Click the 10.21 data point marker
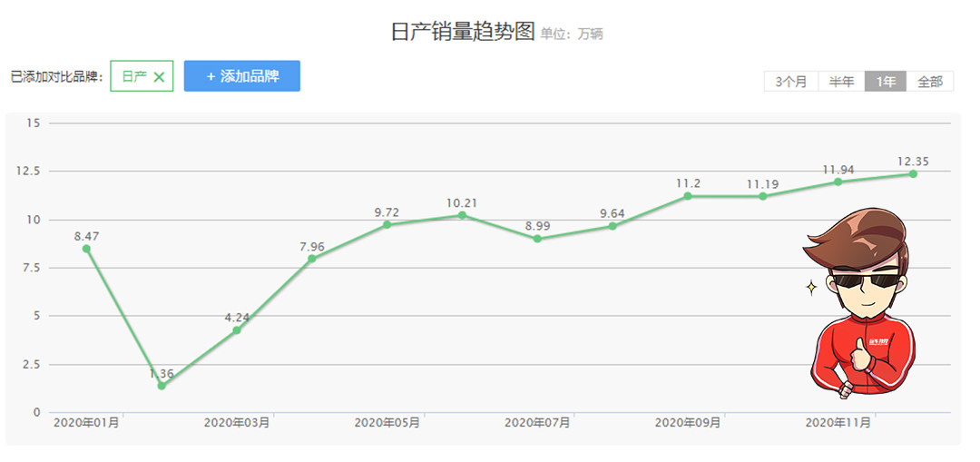 pyautogui.click(x=463, y=215)
